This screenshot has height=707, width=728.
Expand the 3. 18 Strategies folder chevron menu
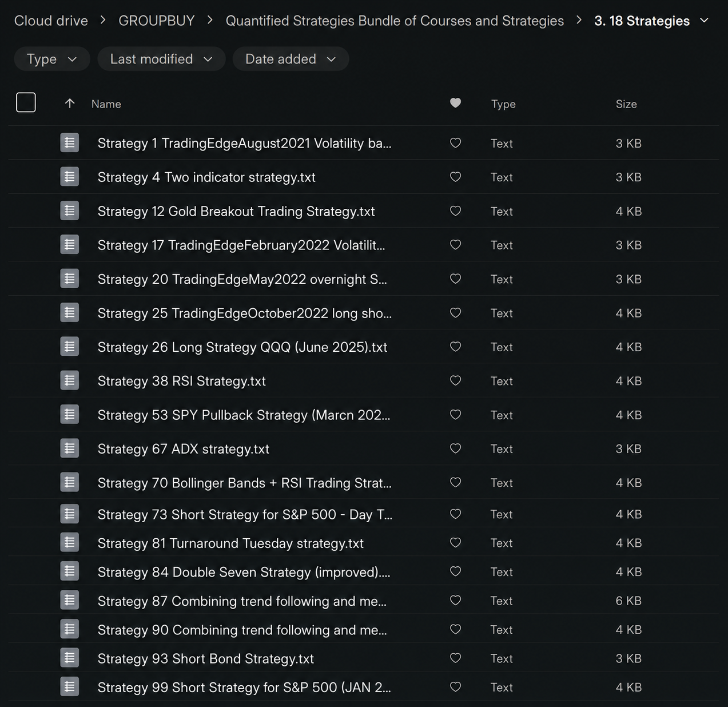click(705, 21)
